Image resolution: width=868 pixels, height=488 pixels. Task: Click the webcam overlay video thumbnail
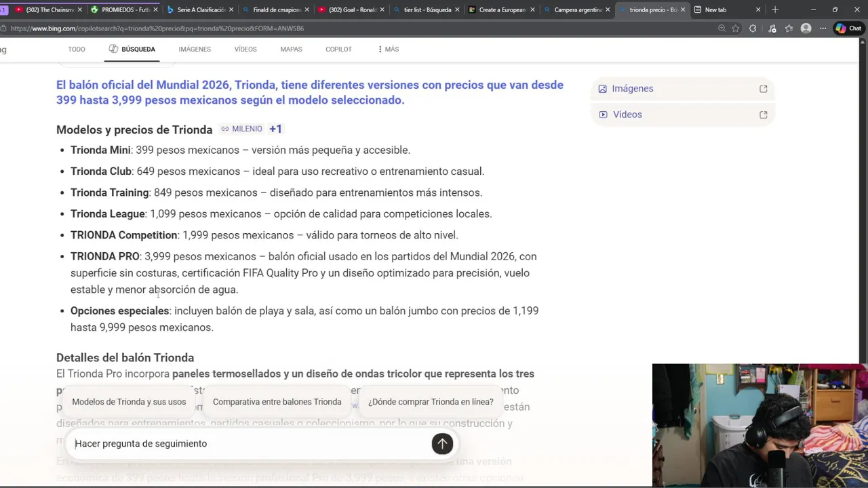(x=759, y=425)
